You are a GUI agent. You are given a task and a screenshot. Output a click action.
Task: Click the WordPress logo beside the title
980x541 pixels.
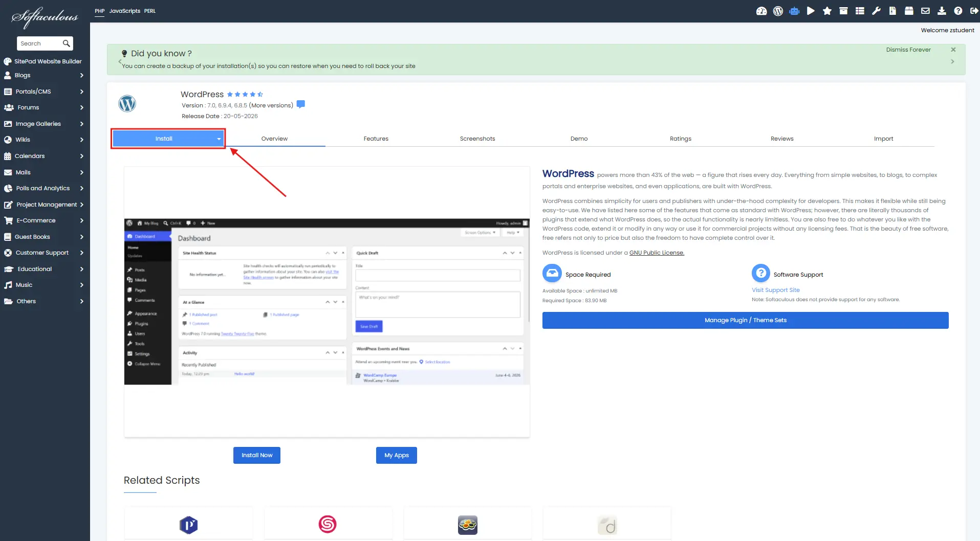(x=127, y=104)
